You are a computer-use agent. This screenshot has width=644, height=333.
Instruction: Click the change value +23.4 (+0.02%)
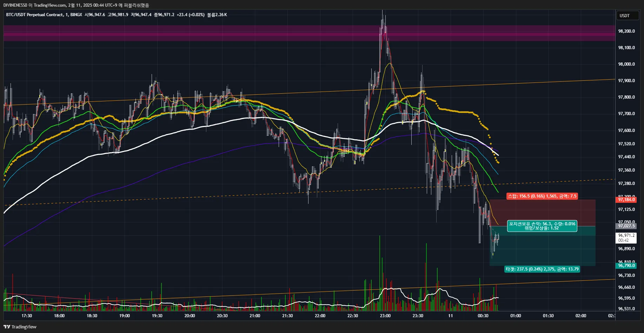click(x=191, y=15)
